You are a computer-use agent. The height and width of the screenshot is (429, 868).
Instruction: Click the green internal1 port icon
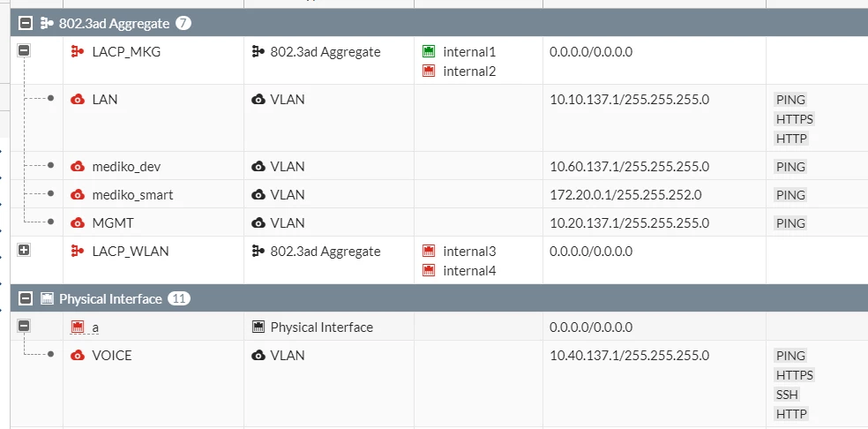tap(429, 52)
